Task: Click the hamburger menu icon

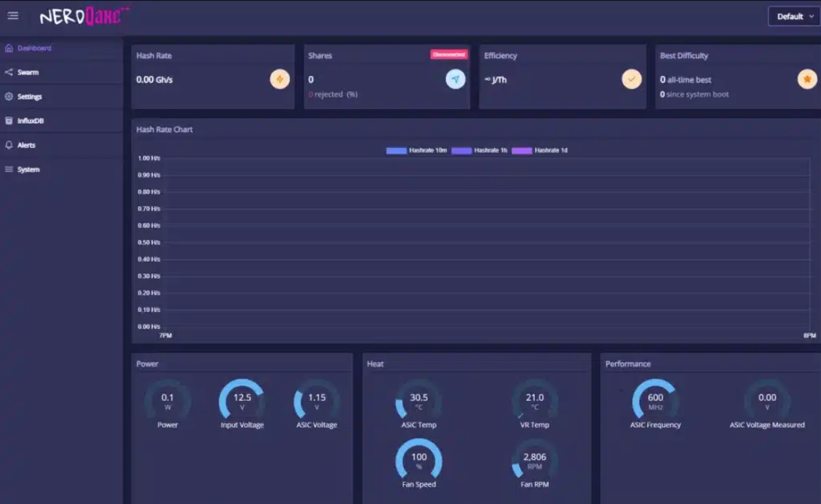Action: [13, 15]
